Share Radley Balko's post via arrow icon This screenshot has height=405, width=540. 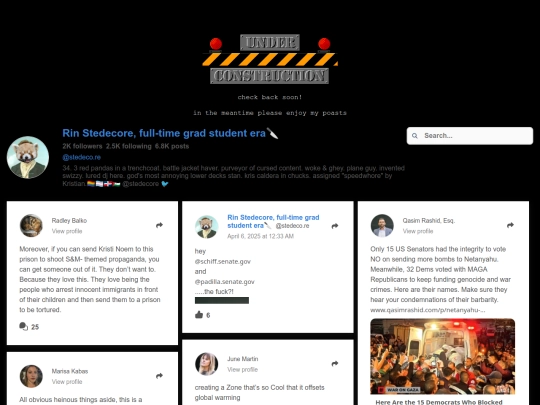(159, 225)
